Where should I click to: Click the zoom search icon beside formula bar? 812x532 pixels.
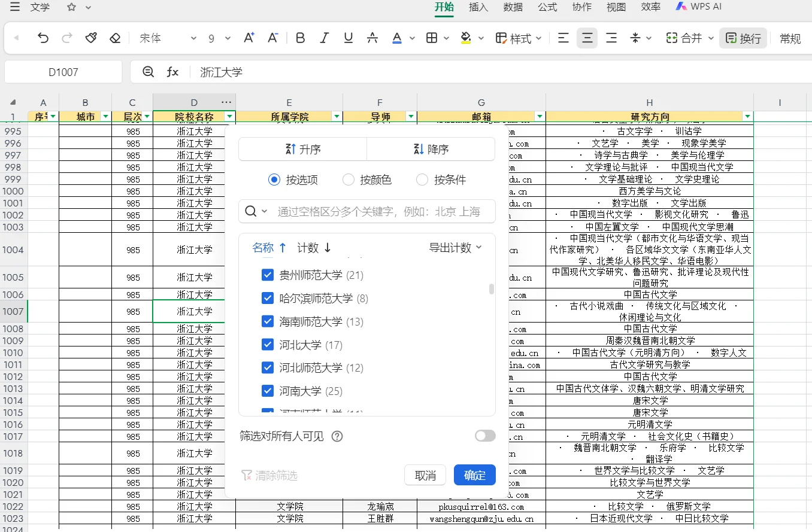(149, 72)
